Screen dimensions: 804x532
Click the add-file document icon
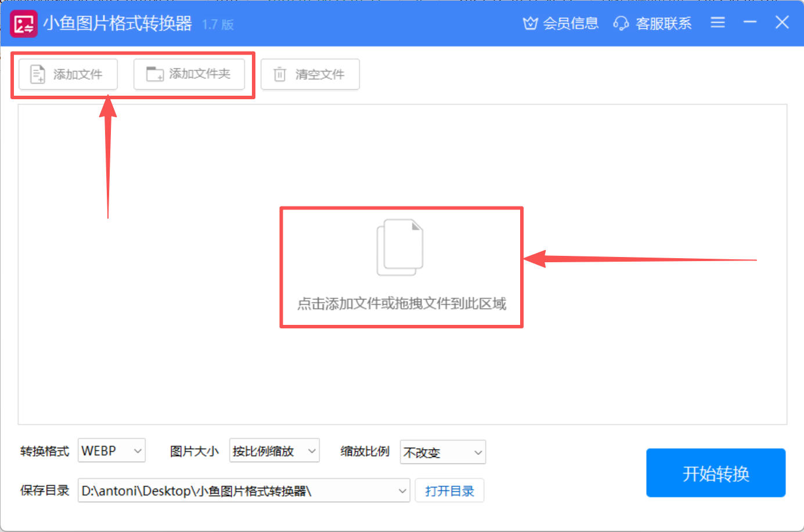(x=38, y=74)
